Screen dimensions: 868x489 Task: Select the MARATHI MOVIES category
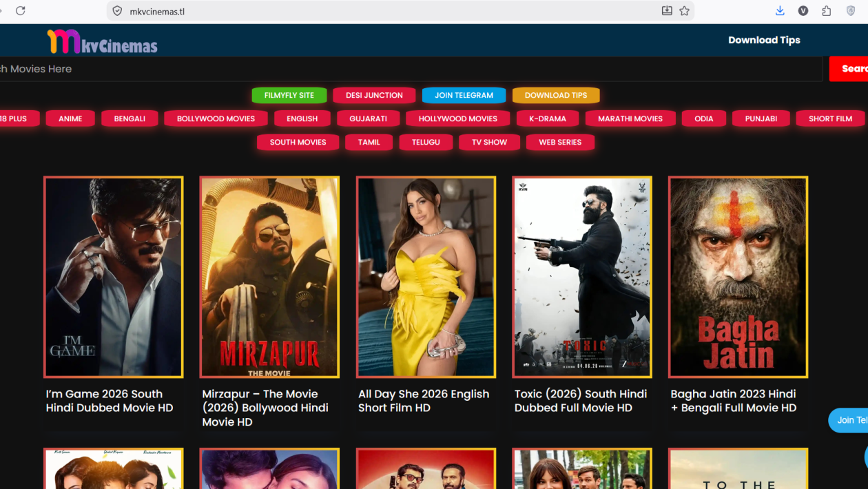(x=630, y=118)
